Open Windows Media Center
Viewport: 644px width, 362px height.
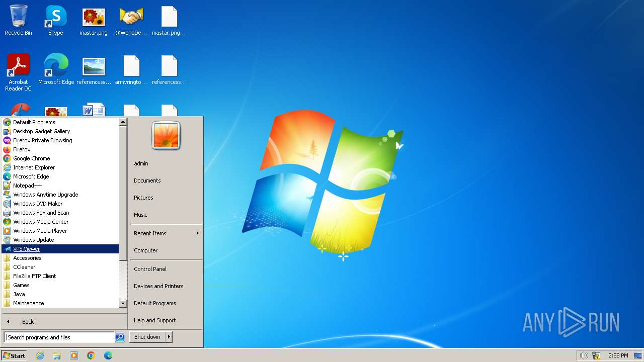(x=60, y=222)
